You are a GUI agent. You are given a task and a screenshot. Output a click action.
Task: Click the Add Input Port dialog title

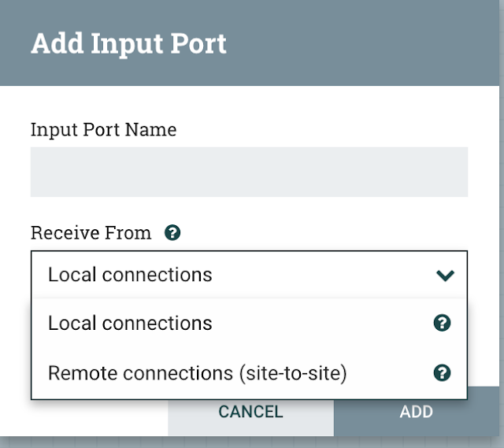click(x=129, y=44)
